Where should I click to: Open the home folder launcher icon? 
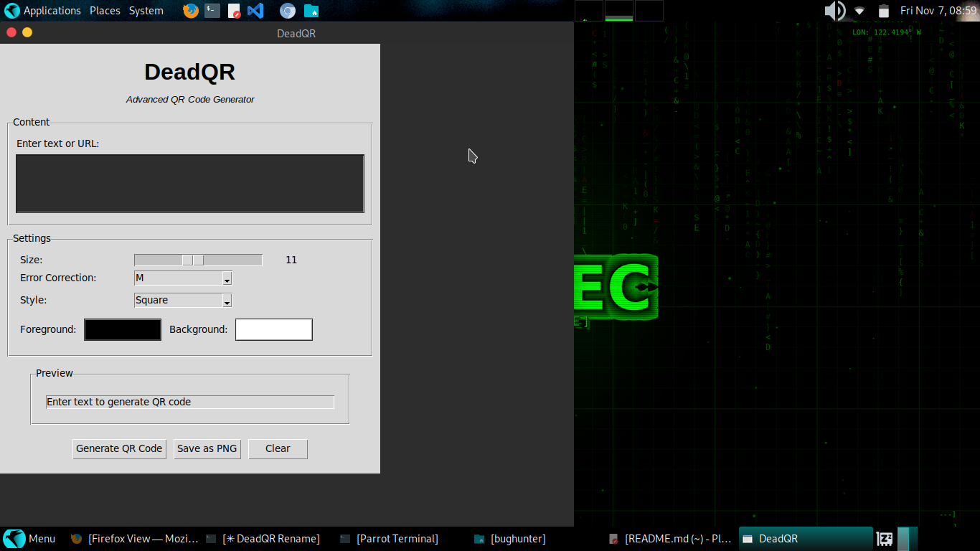pyautogui.click(x=311, y=11)
